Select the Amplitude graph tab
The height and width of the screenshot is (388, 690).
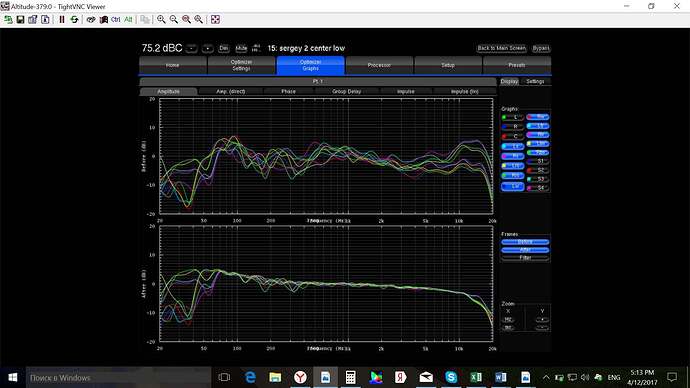point(169,92)
